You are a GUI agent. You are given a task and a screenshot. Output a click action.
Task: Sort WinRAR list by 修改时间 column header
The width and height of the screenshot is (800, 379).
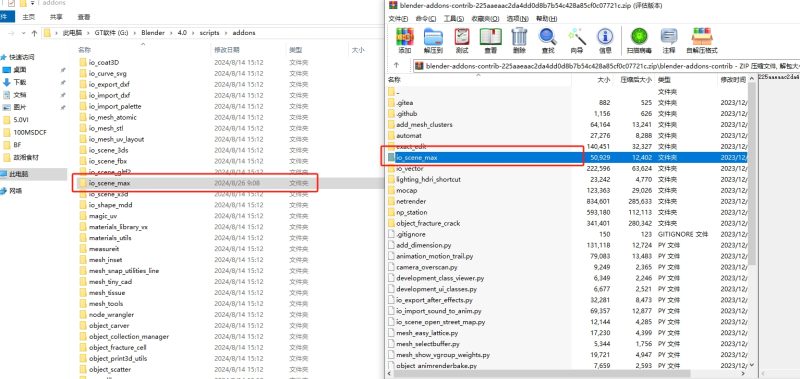tap(733, 80)
